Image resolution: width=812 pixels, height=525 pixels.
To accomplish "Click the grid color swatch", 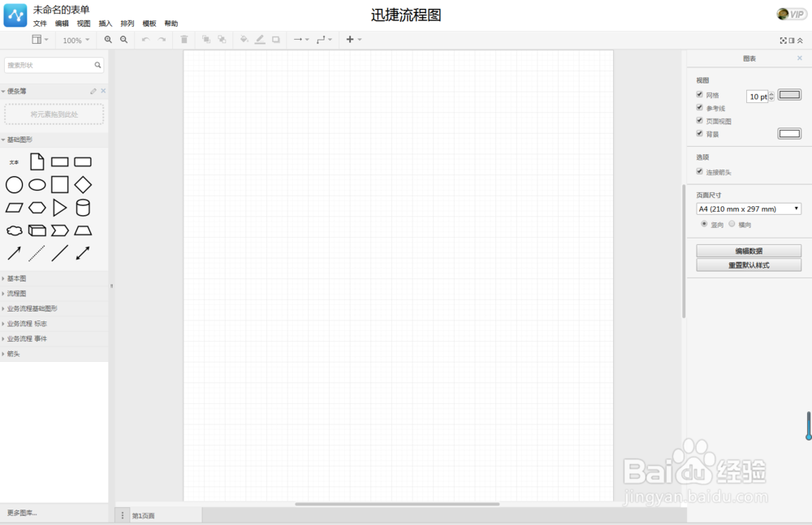I will point(789,95).
